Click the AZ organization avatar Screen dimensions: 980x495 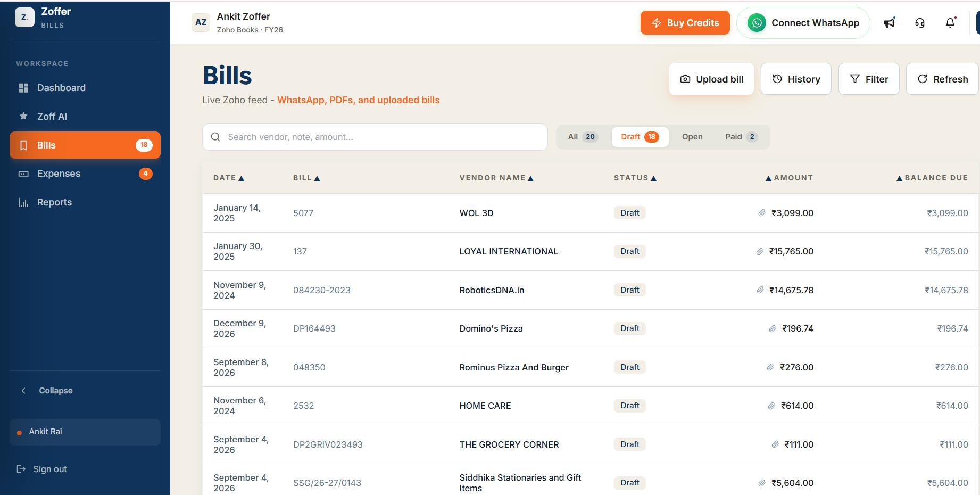201,22
